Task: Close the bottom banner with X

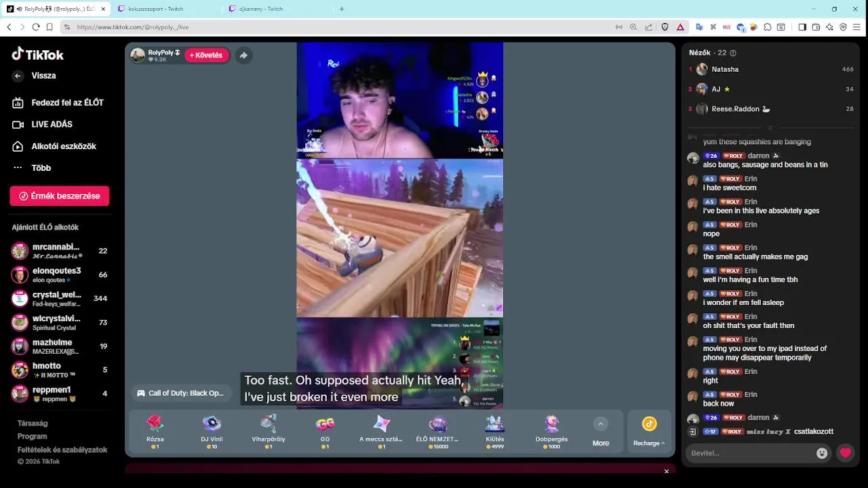Action: coord(667,471)
